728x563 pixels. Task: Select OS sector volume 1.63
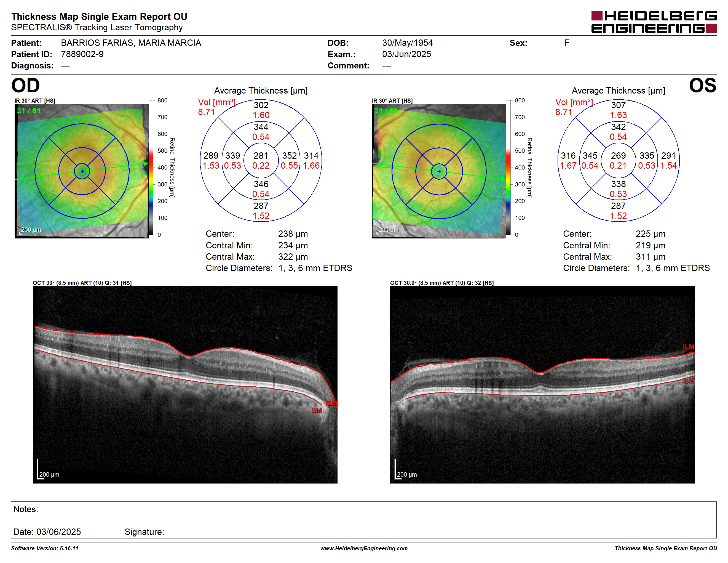pos(618,115)
